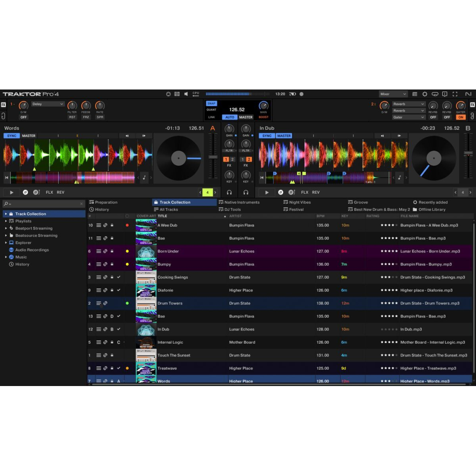Switch to the Track Collection tab
476x476 pixels.
click(x=184, y=202)
